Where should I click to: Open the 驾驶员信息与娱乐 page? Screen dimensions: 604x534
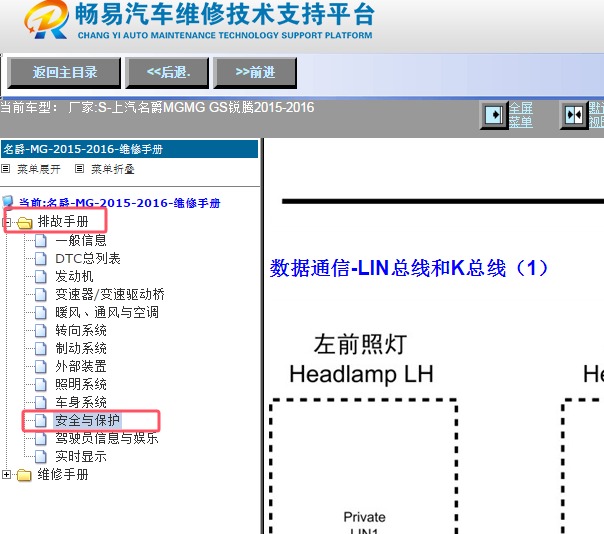pos(107,438)
